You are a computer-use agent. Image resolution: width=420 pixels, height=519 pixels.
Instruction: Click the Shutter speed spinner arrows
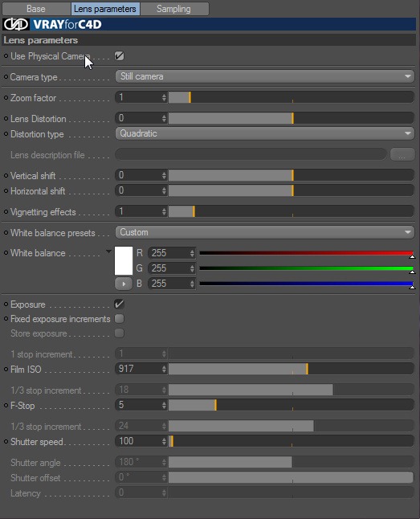[164, 441]
